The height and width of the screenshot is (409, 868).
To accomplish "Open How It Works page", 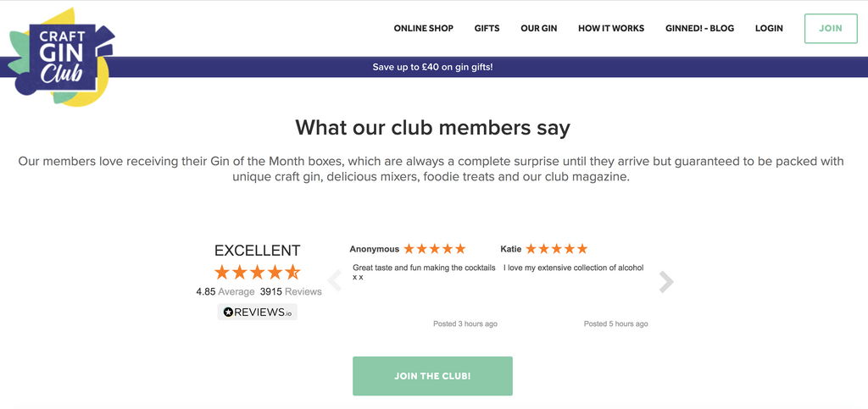I will coord(611,29).
